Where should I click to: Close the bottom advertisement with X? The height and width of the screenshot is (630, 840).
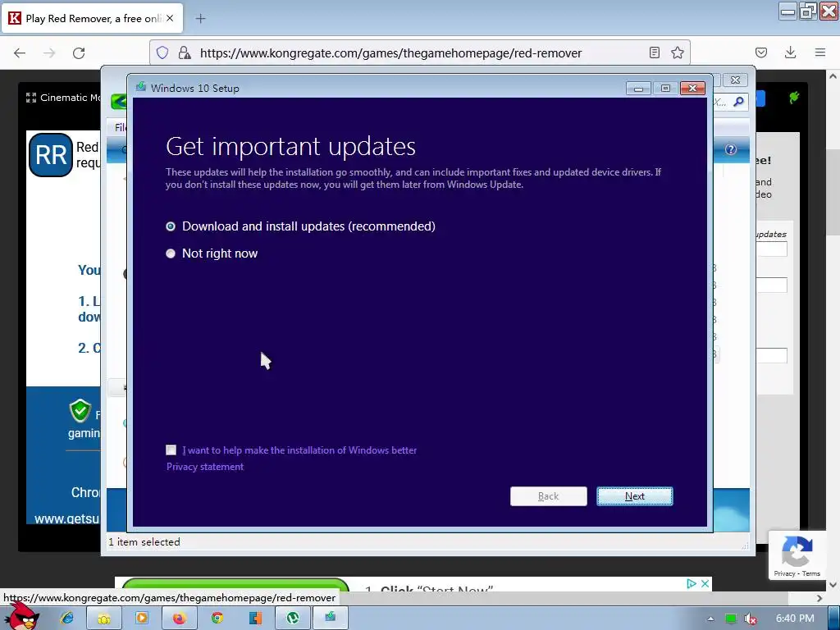click(x=705, y=583)
